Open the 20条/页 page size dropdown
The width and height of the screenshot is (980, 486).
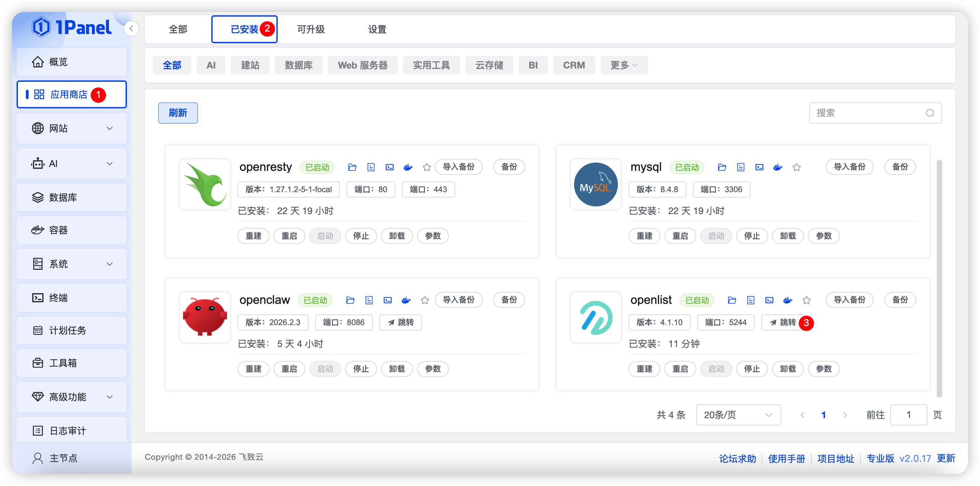point(738,415)
